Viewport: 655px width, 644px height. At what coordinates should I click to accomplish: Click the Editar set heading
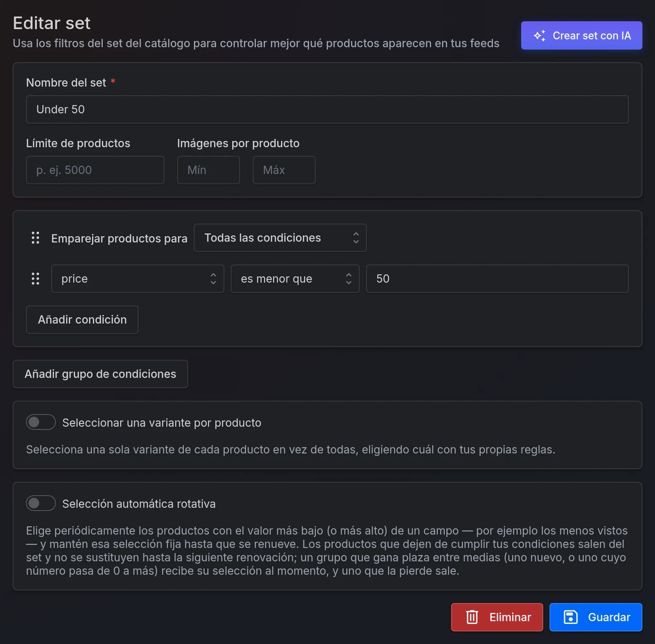point(52,23)
